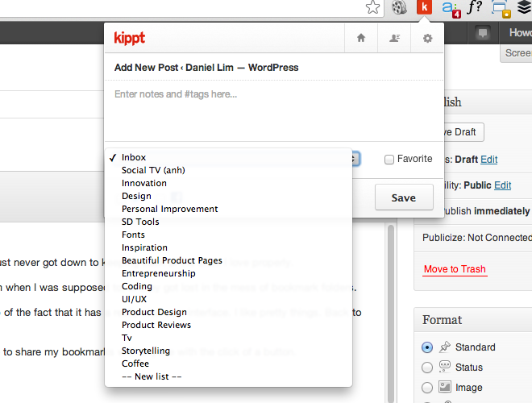
Task: Choose Inspiration in the list menu
Action: [228, 247]
